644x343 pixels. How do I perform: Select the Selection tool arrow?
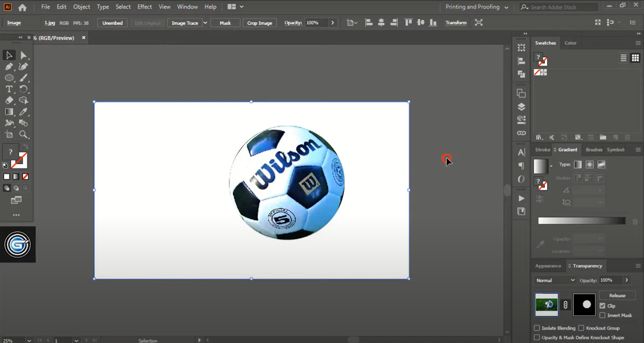pos(9,55)
